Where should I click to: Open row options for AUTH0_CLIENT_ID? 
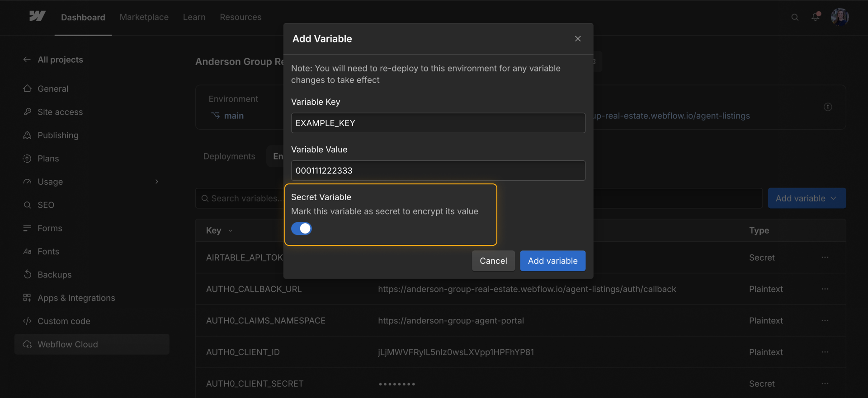[x=825, y=352]
